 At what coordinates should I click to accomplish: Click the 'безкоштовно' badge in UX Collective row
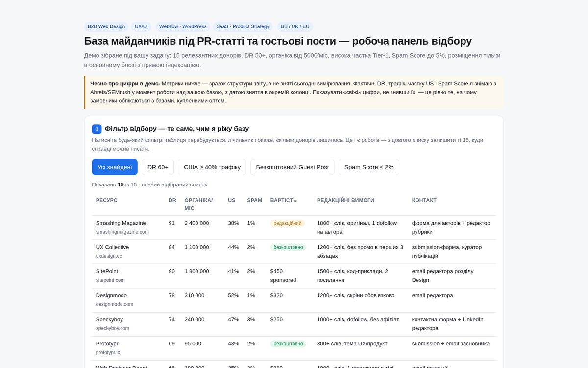[288, 247]
